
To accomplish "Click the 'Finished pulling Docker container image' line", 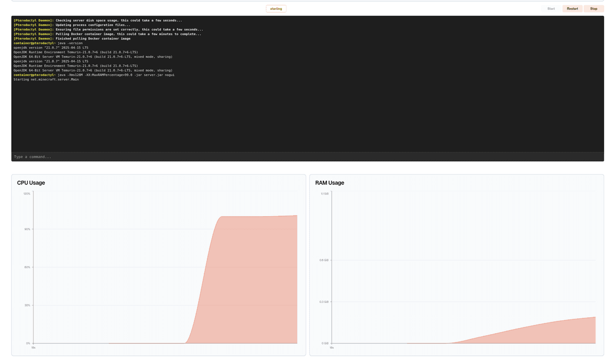I will (72, 39).
